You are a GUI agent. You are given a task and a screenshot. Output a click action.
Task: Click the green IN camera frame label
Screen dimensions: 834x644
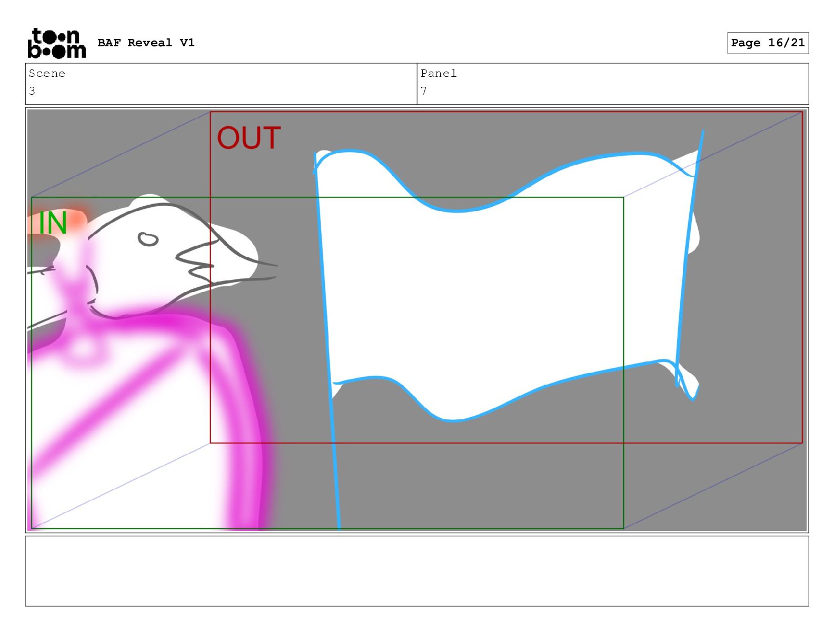click(x=53, y=223)
